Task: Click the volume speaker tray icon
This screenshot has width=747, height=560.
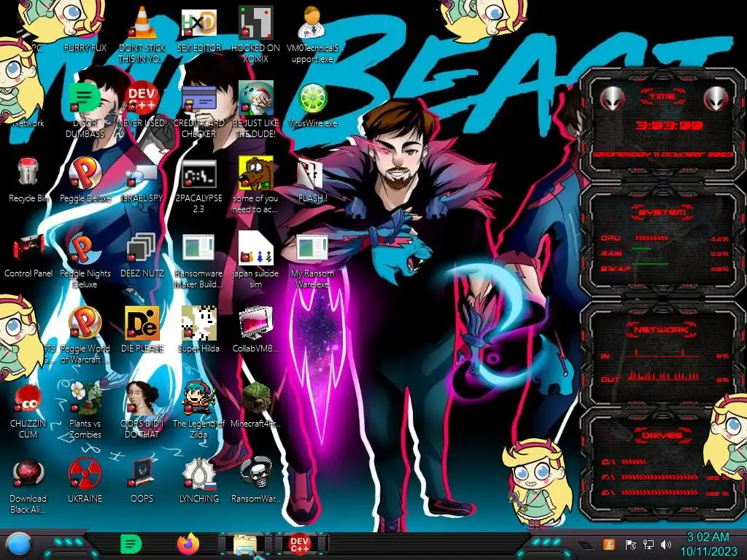Action: click(x=666, y=544)
